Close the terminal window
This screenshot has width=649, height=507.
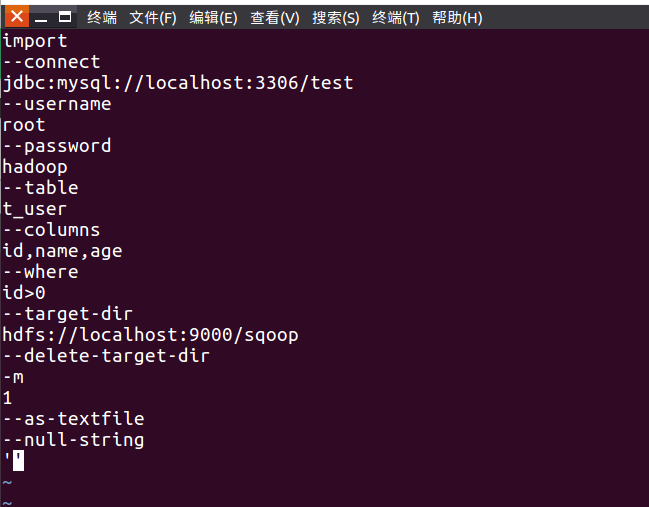coord(18,16)
